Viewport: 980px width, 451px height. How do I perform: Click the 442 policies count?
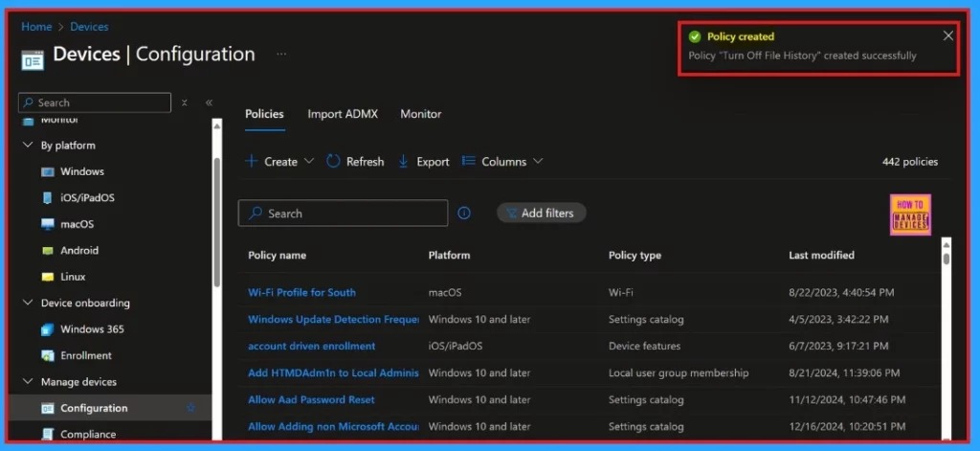click(910, 162)
